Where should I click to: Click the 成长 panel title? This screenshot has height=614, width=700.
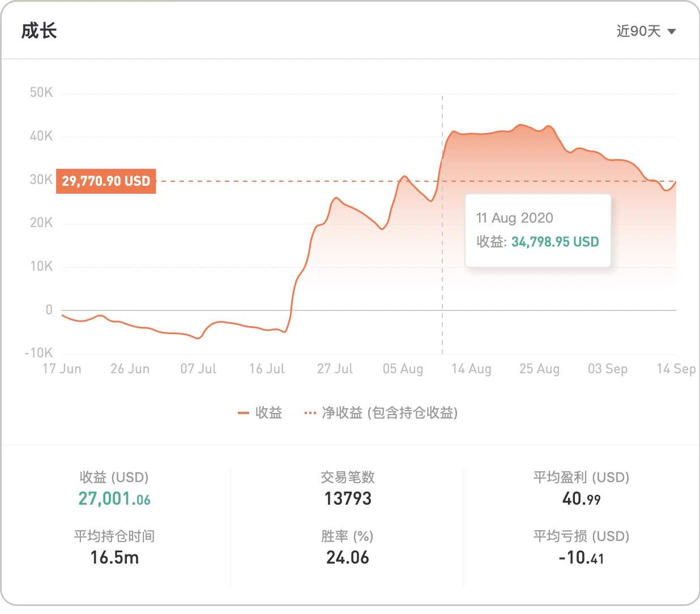(39, 31)
